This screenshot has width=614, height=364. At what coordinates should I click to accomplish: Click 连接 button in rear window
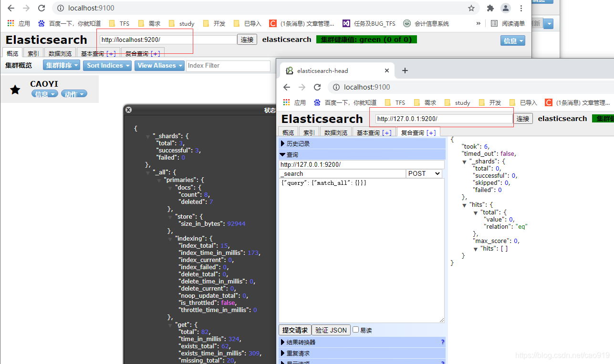[247, 40]
